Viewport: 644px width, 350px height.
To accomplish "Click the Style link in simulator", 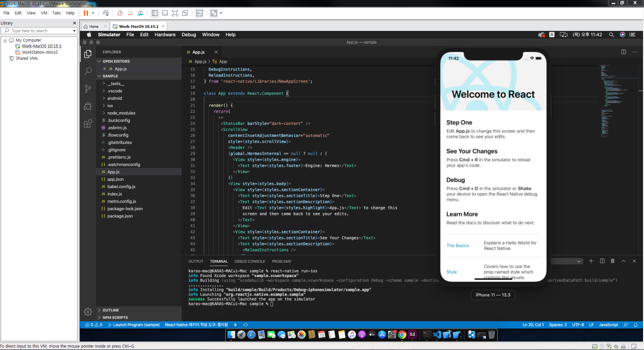I will click(x=452, y=272).
